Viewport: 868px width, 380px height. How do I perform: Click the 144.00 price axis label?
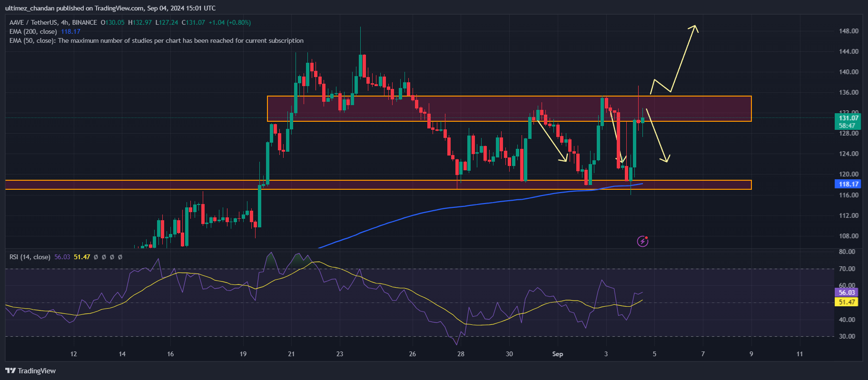(848, 51)
